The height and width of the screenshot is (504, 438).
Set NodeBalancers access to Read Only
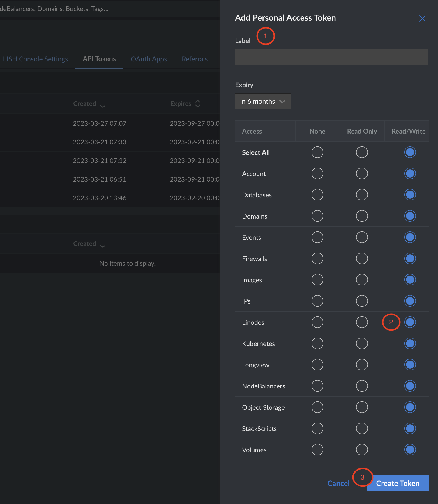(362, 386)
